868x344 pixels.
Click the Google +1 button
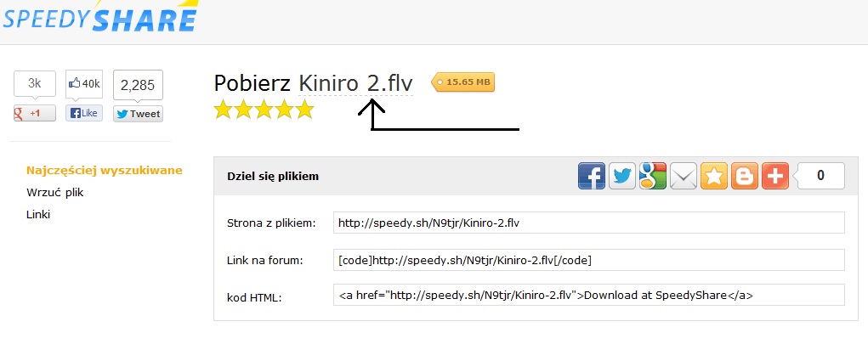pyautogui.click(x=34, y=113)
